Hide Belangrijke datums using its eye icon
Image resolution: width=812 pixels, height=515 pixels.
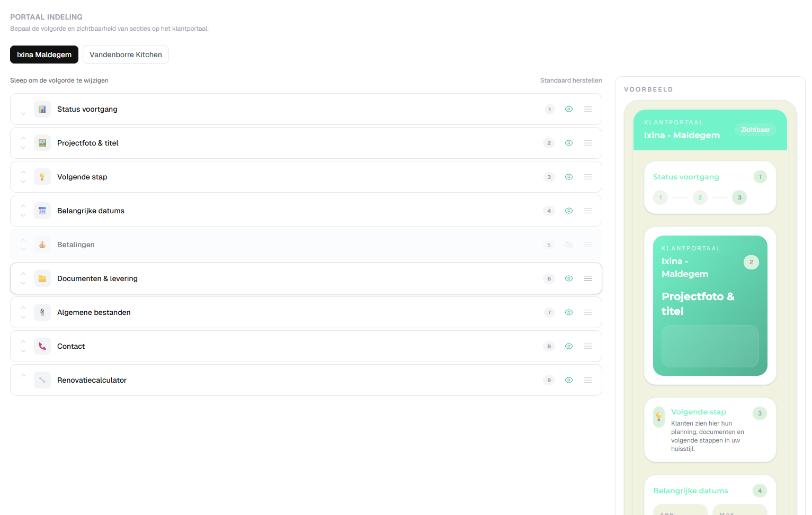click(569, 211)
